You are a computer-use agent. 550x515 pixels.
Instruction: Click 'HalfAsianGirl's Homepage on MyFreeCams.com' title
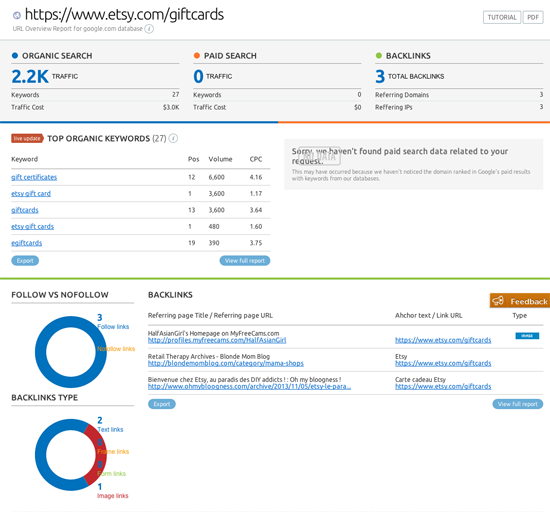[214, 333]
